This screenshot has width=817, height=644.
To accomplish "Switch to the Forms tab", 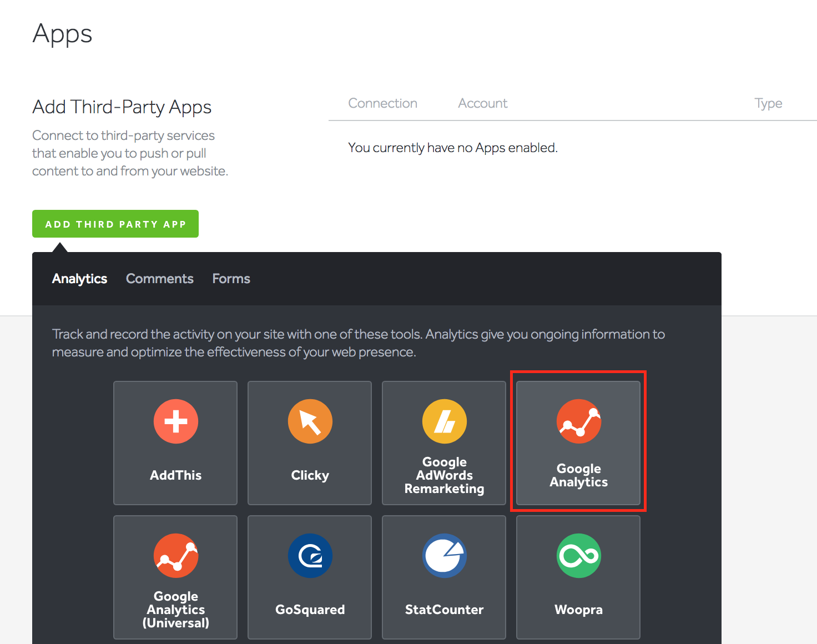I will point(231,279).
